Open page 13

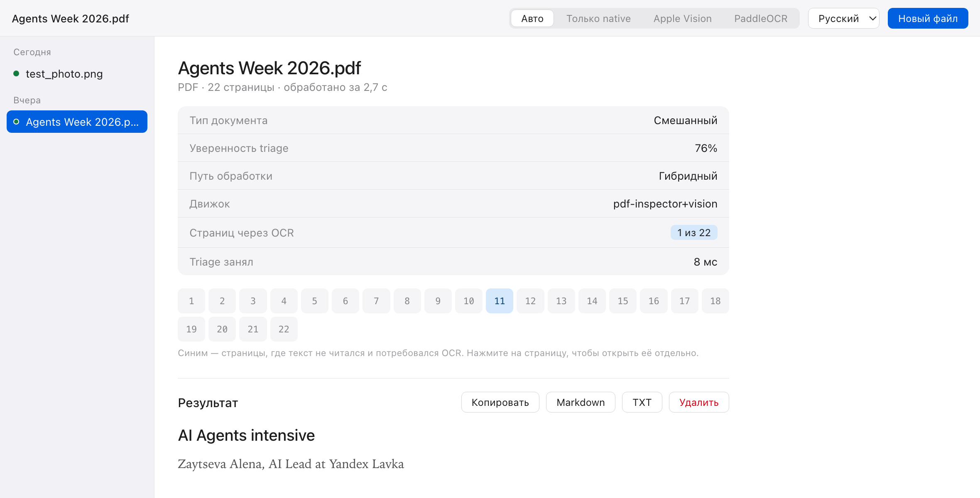pos(561,301)
